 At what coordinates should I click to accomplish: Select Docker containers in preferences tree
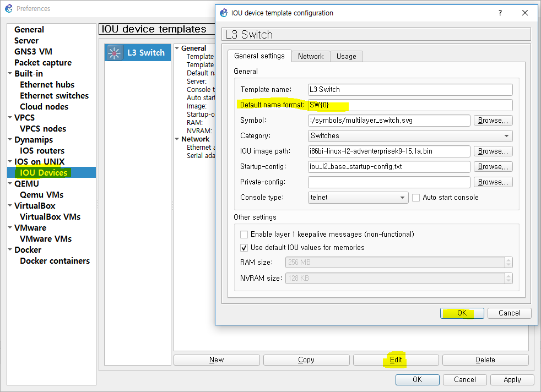tap(55, 261)
